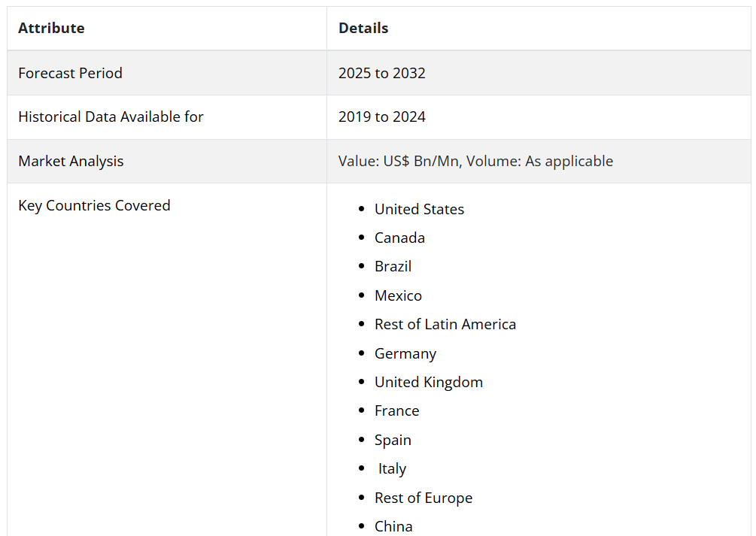The height and width of the screenshot is (536, 756).
Task: Click the Attribute column header
Action: tap(51, 29)
